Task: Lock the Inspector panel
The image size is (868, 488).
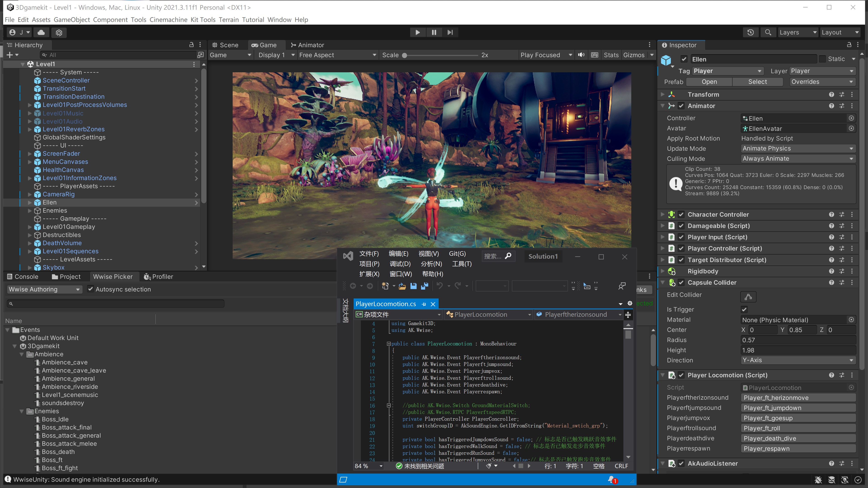Action: [x=849, y=45]
